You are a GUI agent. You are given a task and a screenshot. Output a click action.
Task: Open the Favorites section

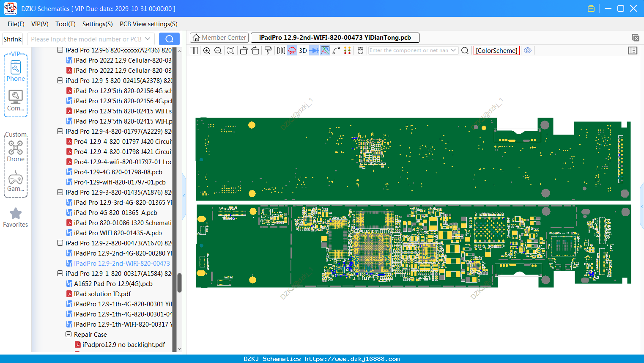pyautogui.click(x=16, y=217)
